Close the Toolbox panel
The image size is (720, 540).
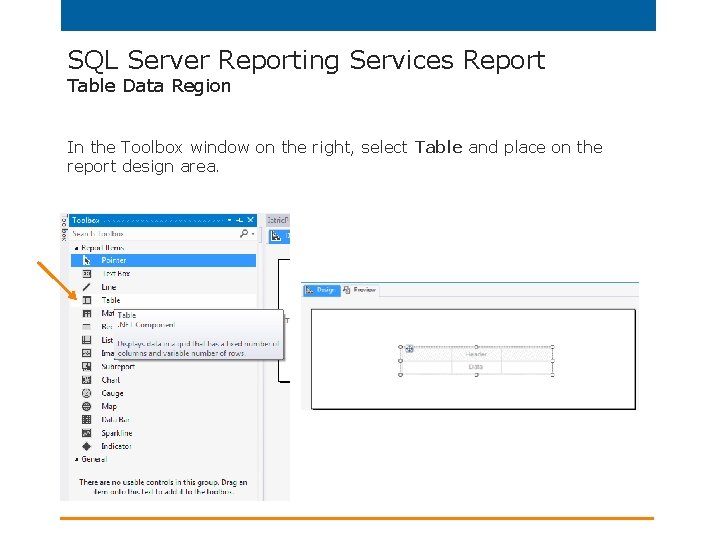coord(251,220)
